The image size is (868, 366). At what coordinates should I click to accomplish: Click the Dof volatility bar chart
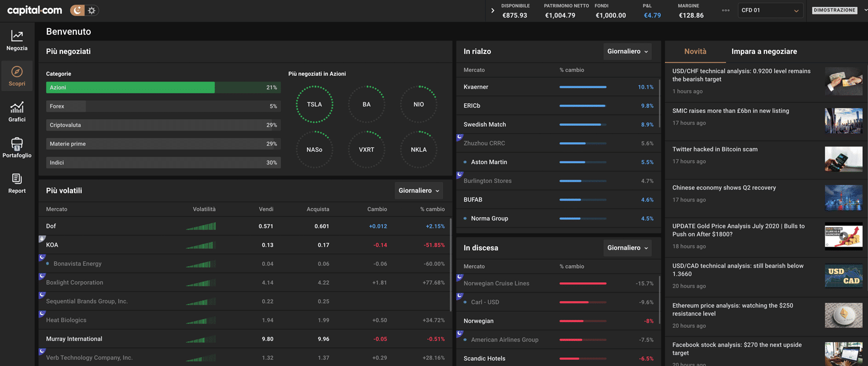201,226
